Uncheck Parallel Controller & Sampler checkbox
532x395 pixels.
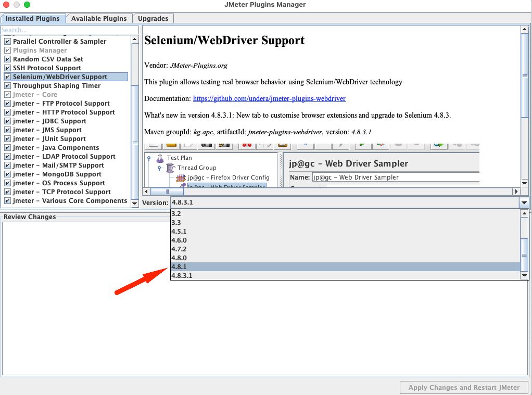click(7, 42)
